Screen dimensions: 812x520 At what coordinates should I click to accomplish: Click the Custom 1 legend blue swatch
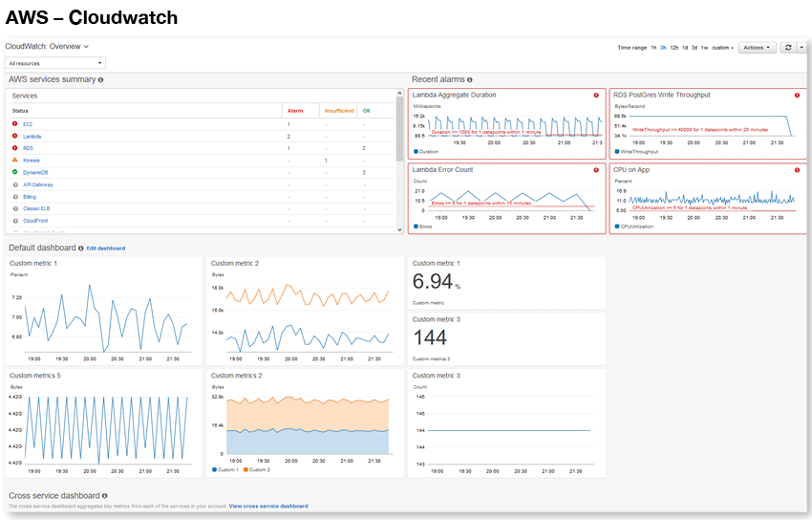coord(214,469)
